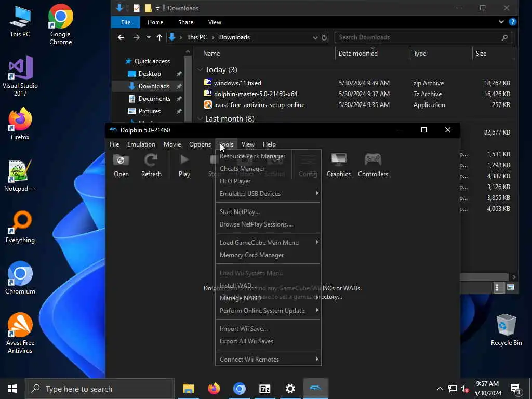The width and height of the screenshot is (532, 399).
Task: Select FIFO Player menu entry
Action: coord(268,181)
